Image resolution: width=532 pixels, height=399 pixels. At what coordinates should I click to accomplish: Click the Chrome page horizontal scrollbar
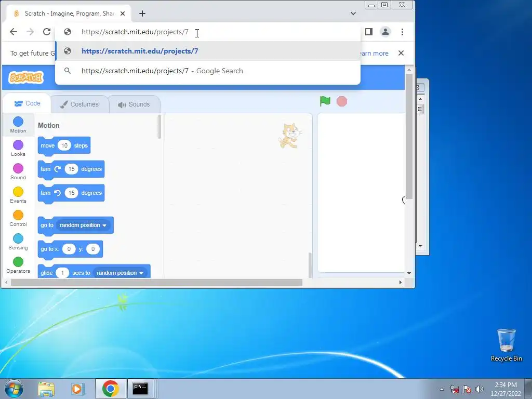pos(156,282)
